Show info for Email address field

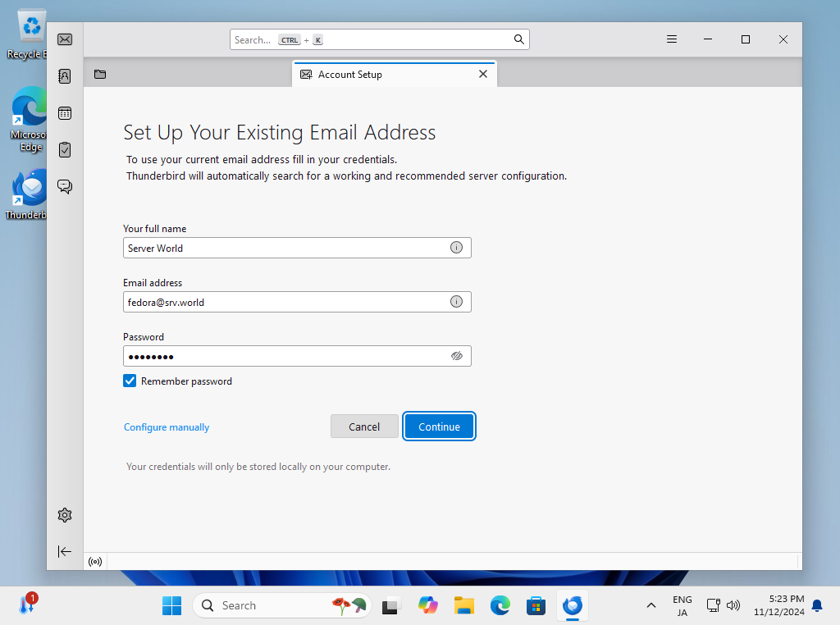pyautogui.click(x=456, y=302)
